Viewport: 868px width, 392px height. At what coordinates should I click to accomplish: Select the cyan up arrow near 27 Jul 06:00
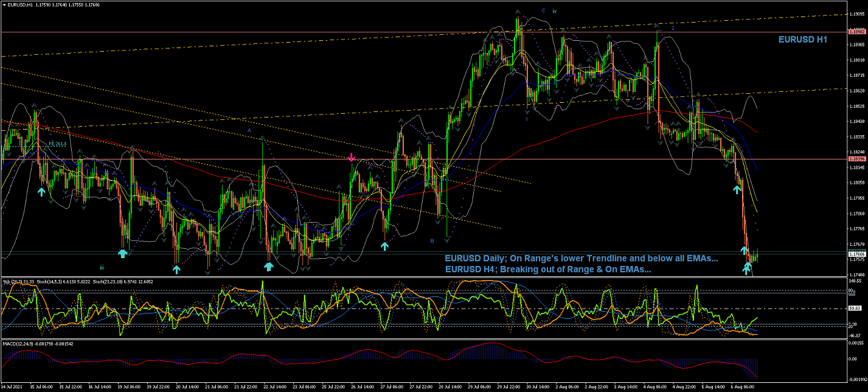click(x=384, y=246)
